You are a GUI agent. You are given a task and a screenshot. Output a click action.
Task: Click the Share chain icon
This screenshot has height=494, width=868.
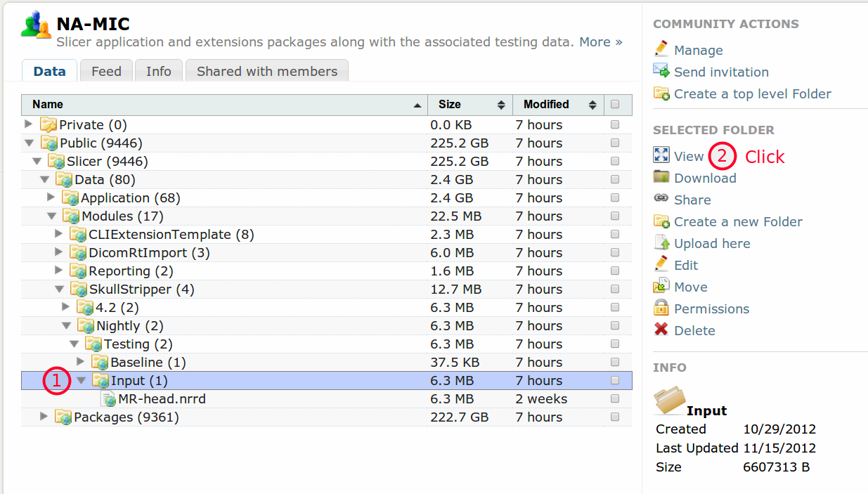tap(661, 199)
